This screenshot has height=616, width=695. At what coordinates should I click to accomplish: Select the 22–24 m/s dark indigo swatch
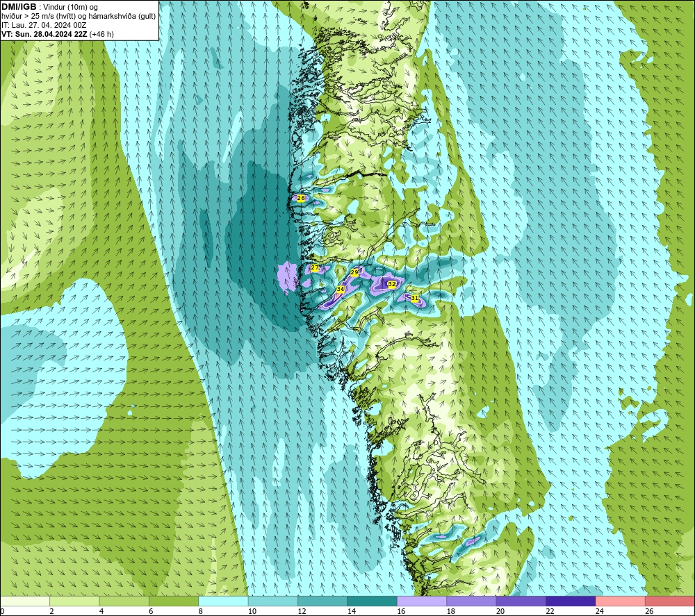[571, 601]
